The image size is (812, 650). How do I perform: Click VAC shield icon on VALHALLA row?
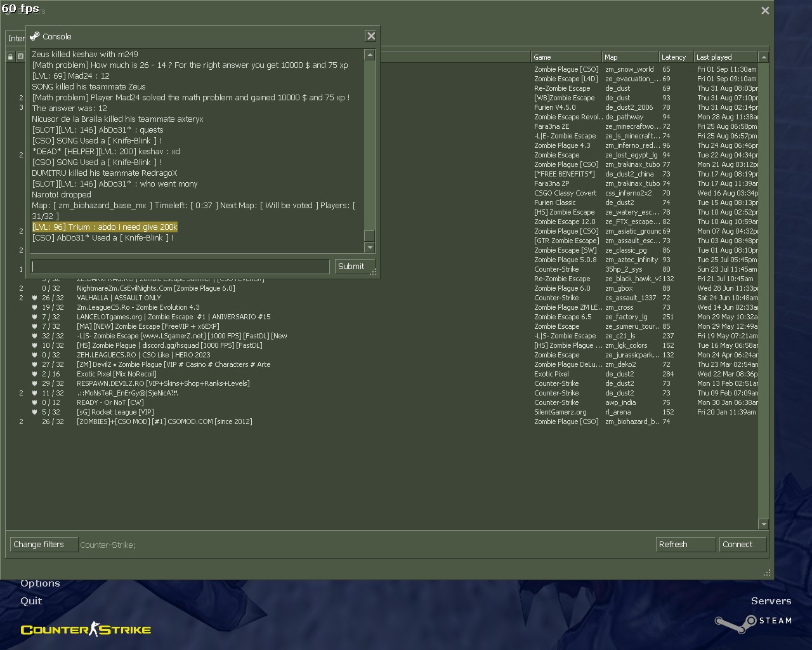(x=34, y=298)
